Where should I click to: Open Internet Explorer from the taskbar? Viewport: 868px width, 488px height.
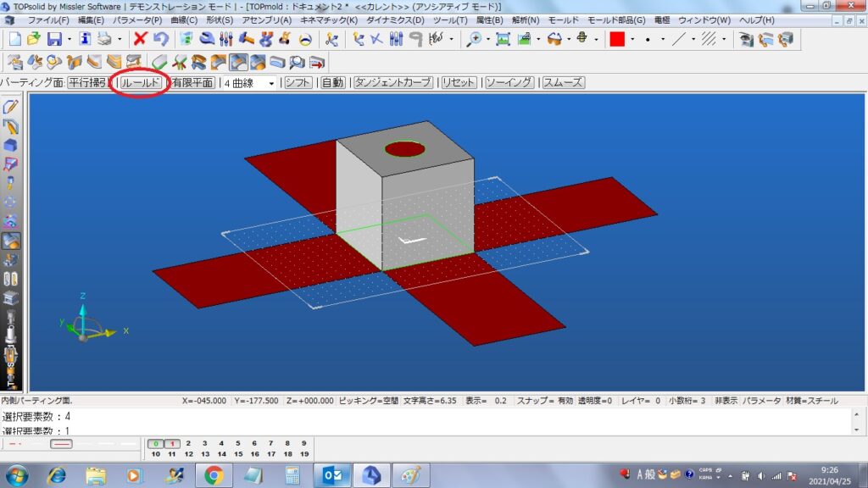57,475
